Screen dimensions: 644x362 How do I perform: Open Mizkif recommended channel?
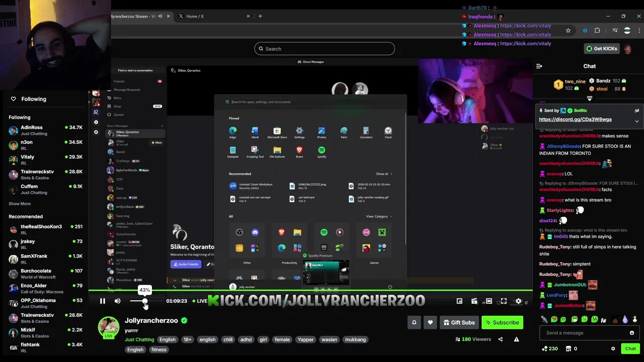pyautogui.click(x=45, y=333)
